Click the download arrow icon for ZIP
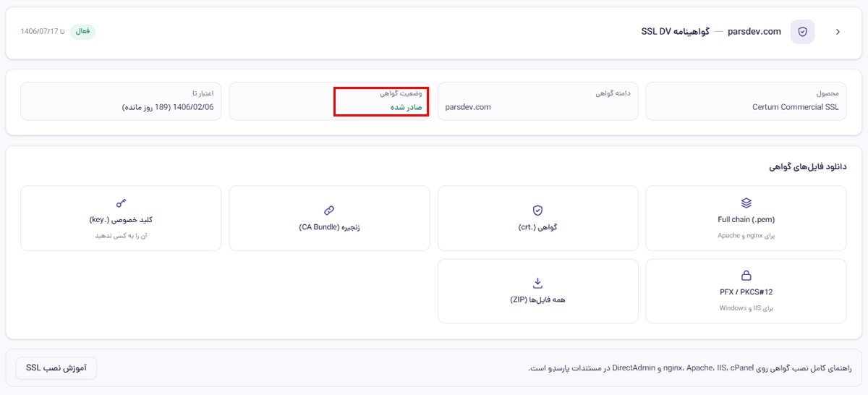Image resolution: width=868 pixels, height=395 pixels. [537, 282]
